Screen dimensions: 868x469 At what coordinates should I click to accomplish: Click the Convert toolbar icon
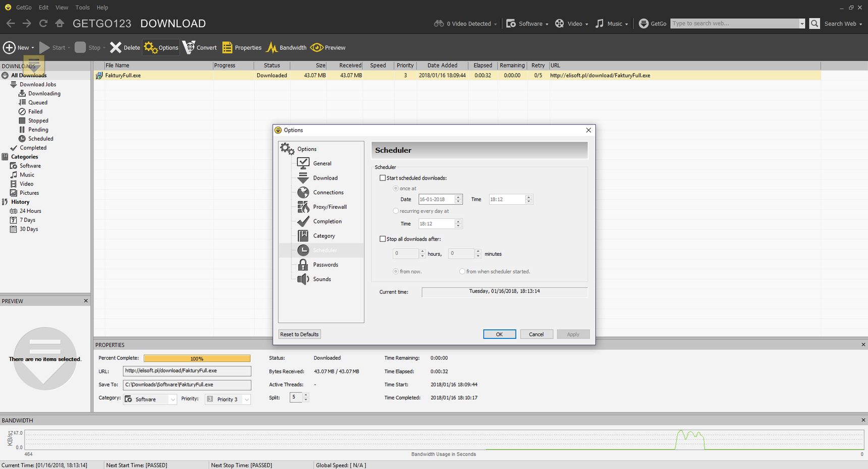point(188,47)
